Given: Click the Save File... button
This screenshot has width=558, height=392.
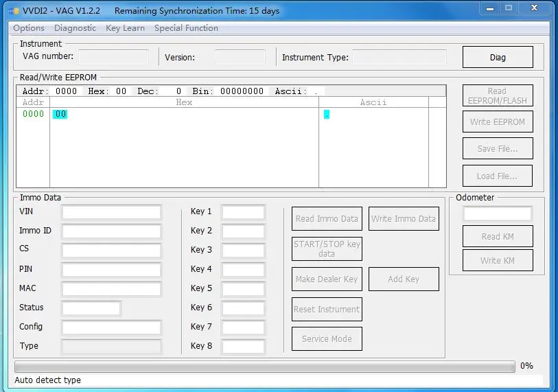Looking at the screenshot, I should (x=498, y=148).
